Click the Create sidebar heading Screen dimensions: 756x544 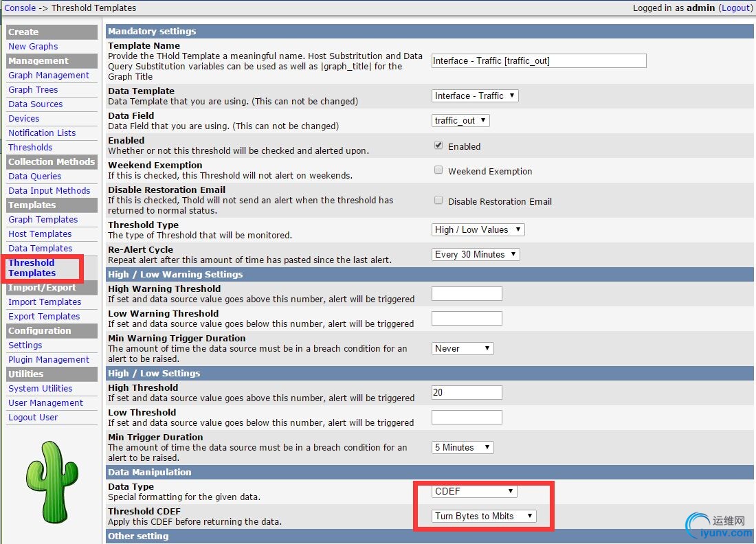pos(52,32)
